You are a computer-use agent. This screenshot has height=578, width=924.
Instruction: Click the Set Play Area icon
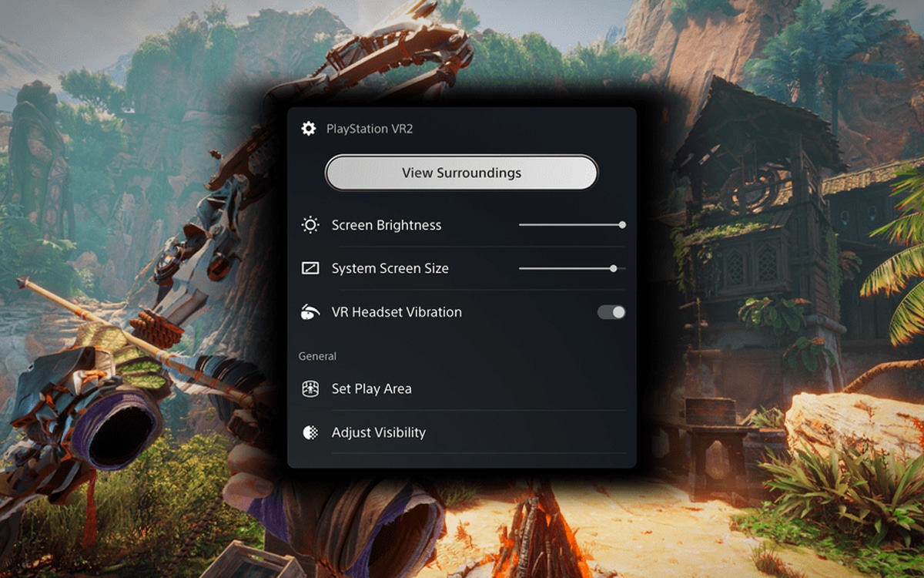[x=310, y=388]
